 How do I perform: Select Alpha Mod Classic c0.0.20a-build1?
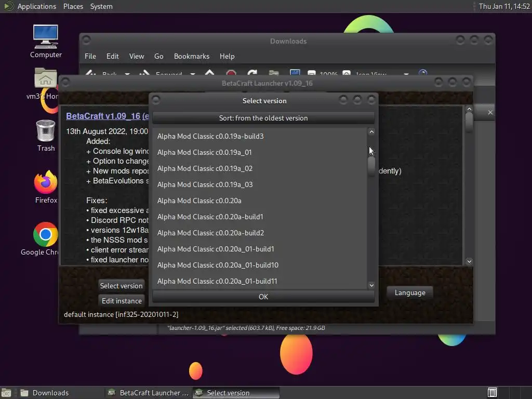click(260, 217)
